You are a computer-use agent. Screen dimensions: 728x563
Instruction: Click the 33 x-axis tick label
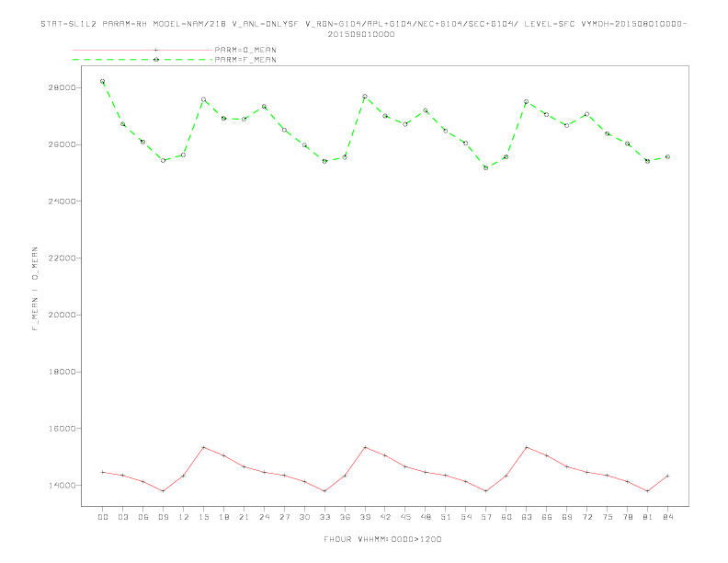click(324, 517)
